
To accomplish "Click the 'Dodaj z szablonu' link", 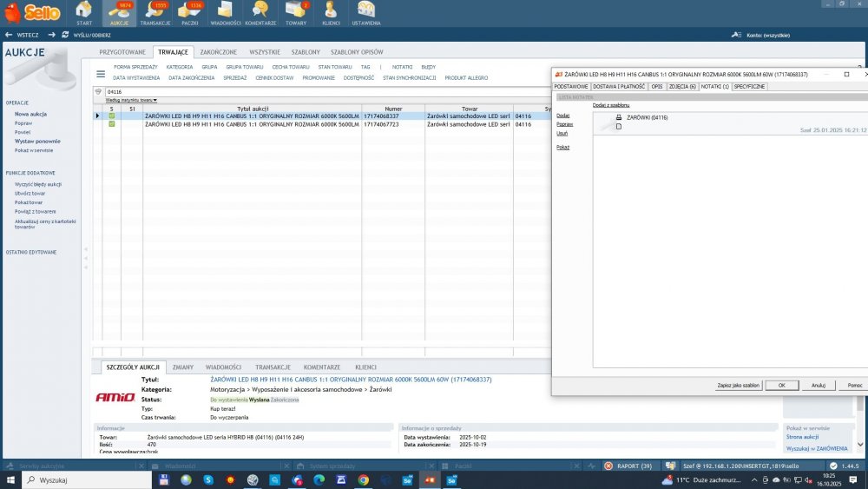I will coord(610,105).
